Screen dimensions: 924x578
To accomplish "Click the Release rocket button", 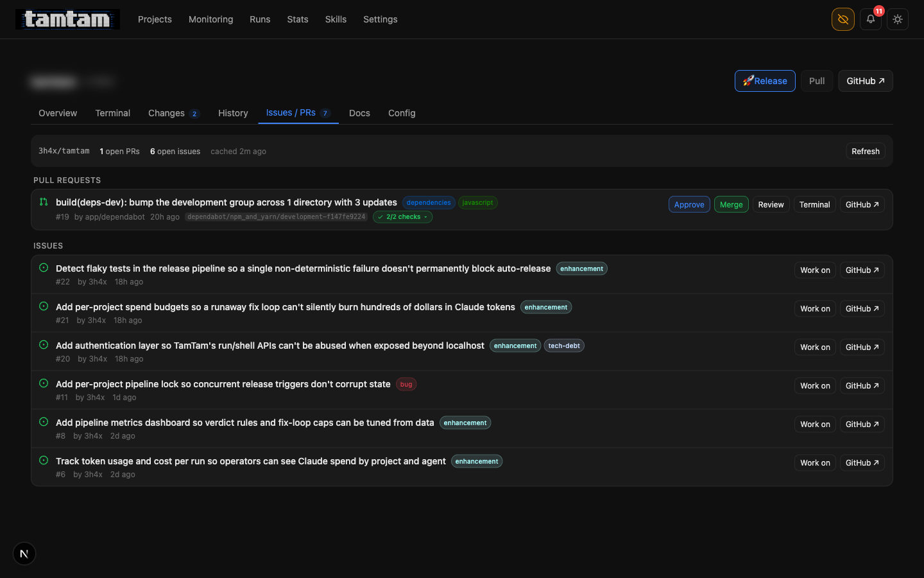I will point(765,81).
